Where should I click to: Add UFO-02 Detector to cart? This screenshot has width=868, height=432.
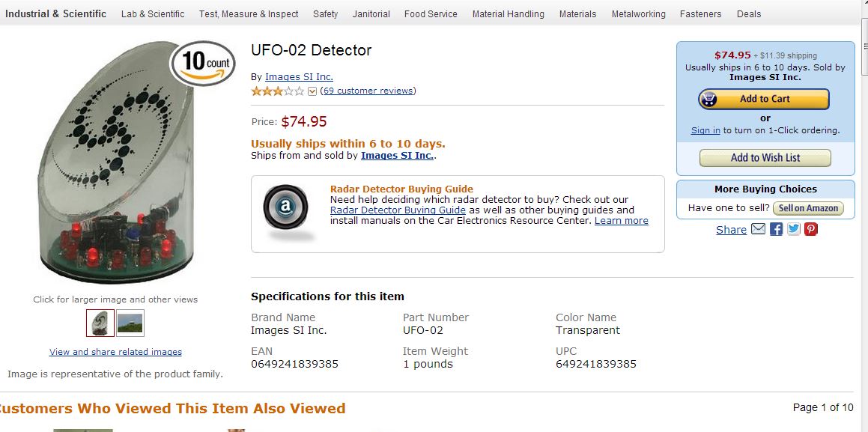point(764,99)
